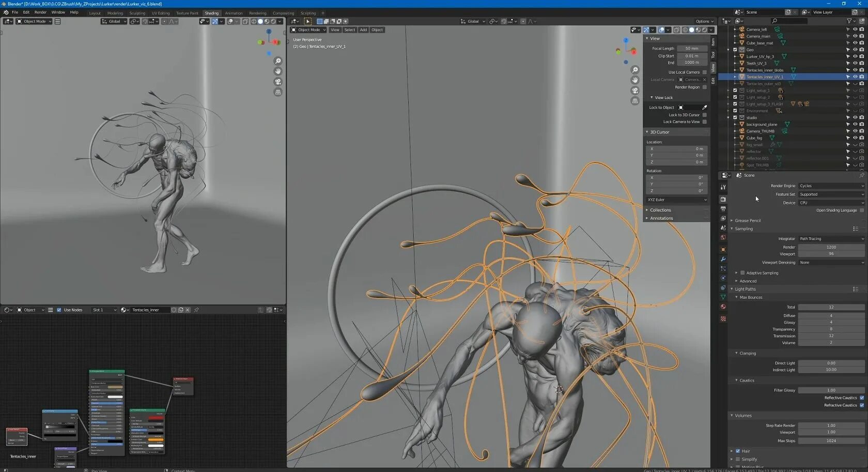Screen dimensions: 868x472
Task: Click the zoom magnifier in the left viewport
Action: tap(278, 61)
